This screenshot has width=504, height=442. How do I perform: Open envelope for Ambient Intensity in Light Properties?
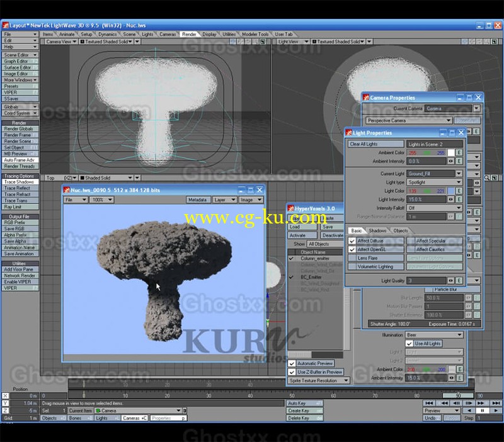click(x=459, y=161)
